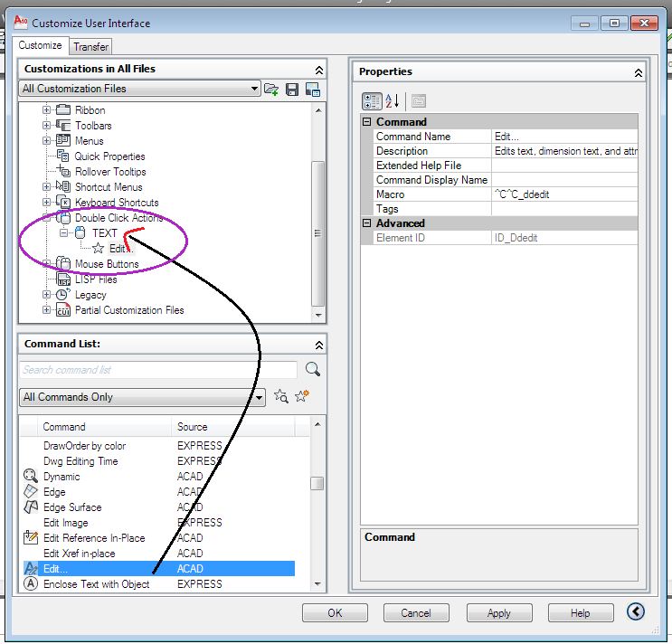Click the magnifier search icon in Command List
672x644 pixels.
313,369
